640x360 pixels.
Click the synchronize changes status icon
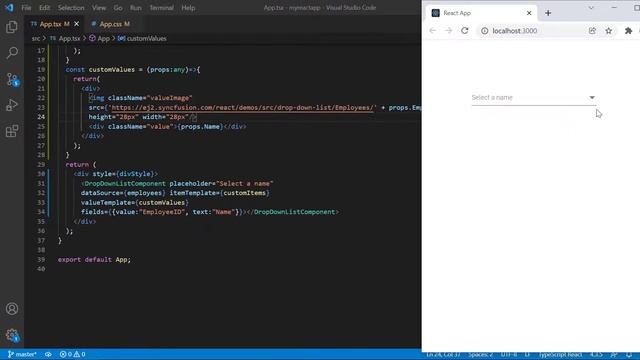click(x=48, y=354)
